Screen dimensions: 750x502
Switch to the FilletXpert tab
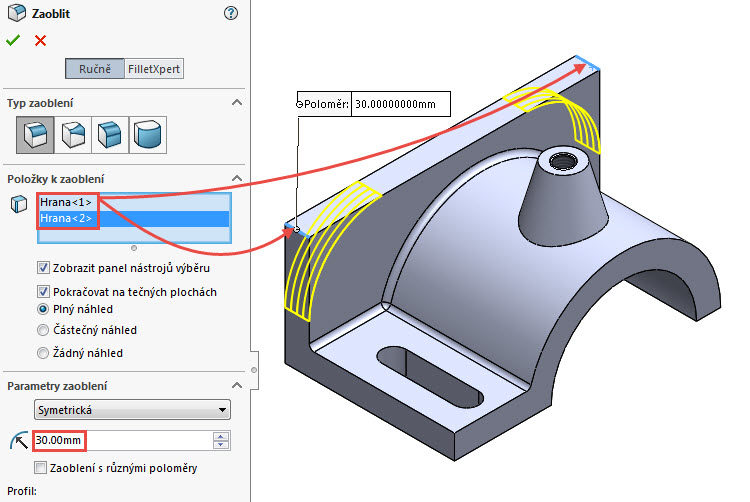(154, 69)
